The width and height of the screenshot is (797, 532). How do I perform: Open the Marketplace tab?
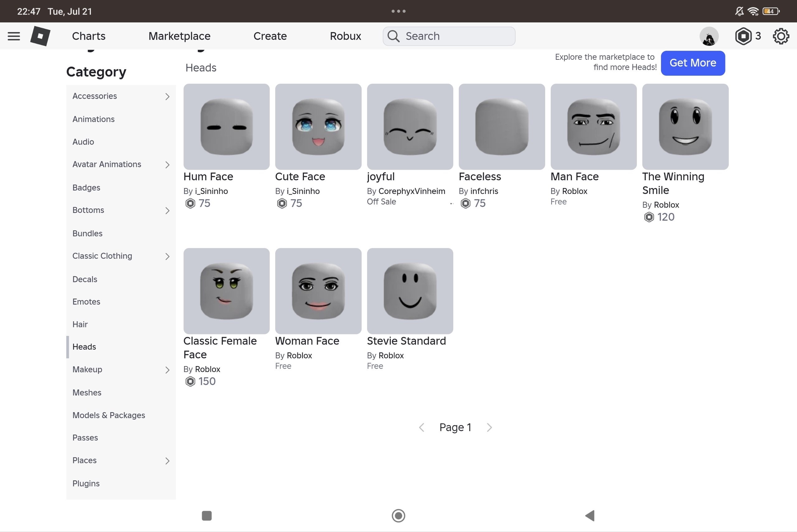pos(180,36)
